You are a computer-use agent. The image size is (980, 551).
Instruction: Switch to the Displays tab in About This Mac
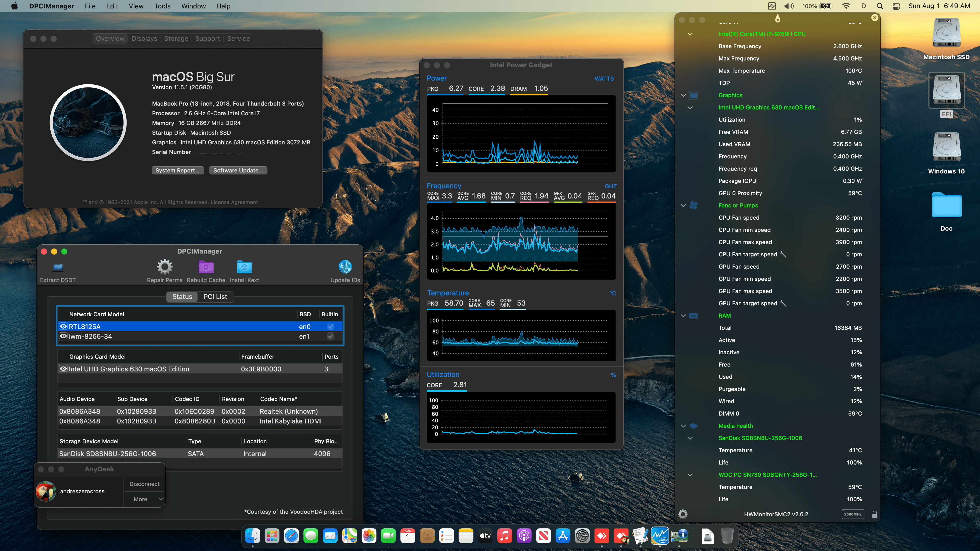[144, 39]
